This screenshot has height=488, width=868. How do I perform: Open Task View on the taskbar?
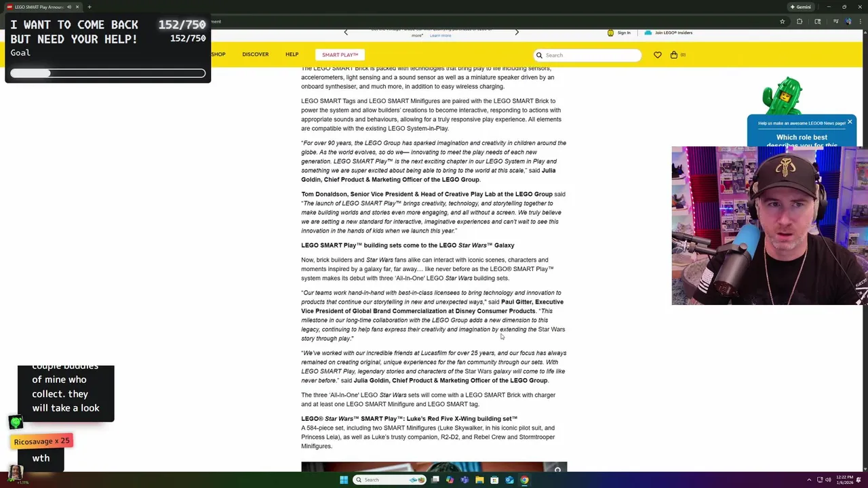click(x=435, y=480)
